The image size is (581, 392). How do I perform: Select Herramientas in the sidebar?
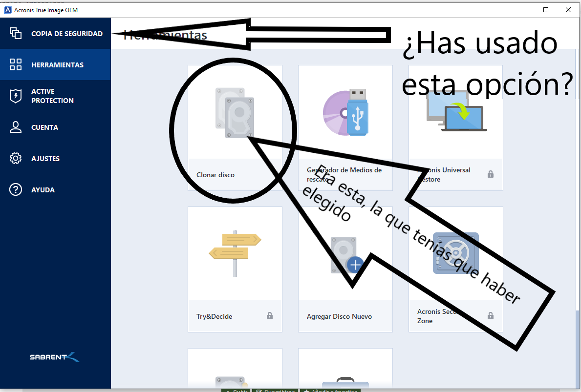[x=55, y=65]
